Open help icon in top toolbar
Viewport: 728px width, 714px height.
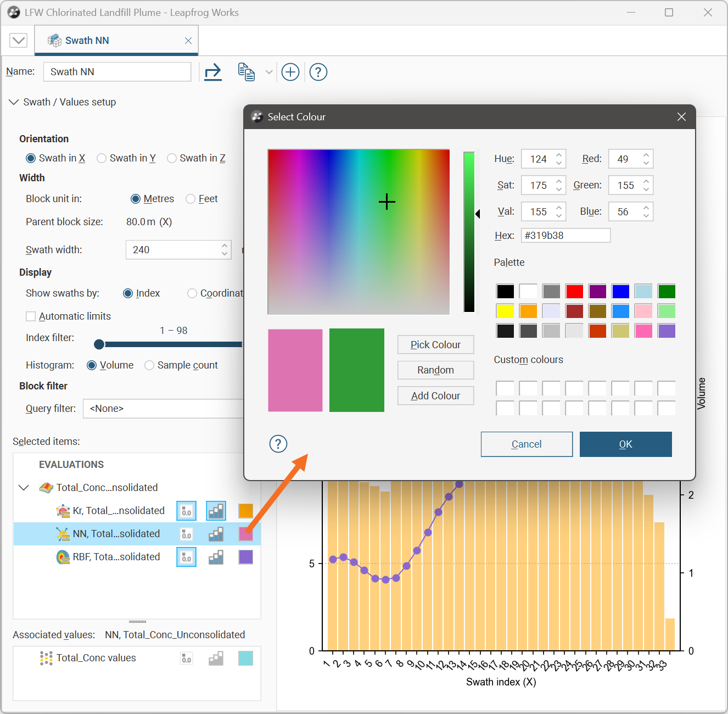point(318,72)
